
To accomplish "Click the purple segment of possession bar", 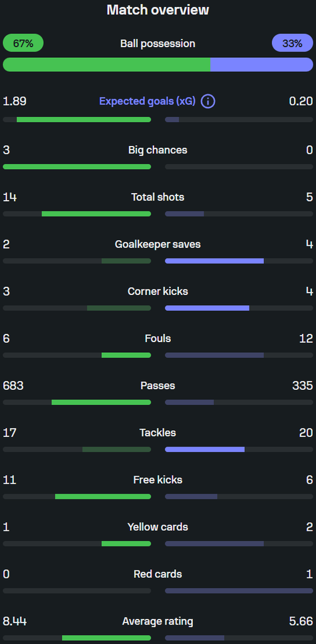I will click(x=262, y=65).
